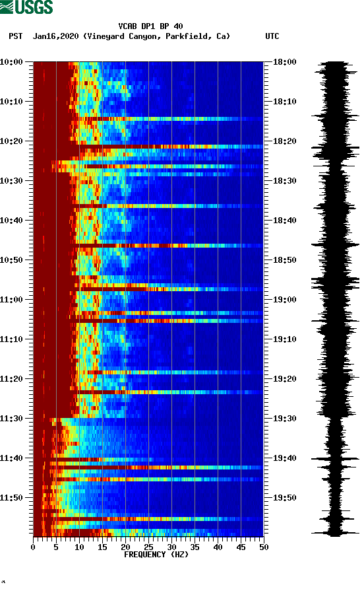Click the seismogram waveform trace panel
Image resolution: width=364 pixels, height=589 pixels.
pyautogui.click(x=335, y=298)
